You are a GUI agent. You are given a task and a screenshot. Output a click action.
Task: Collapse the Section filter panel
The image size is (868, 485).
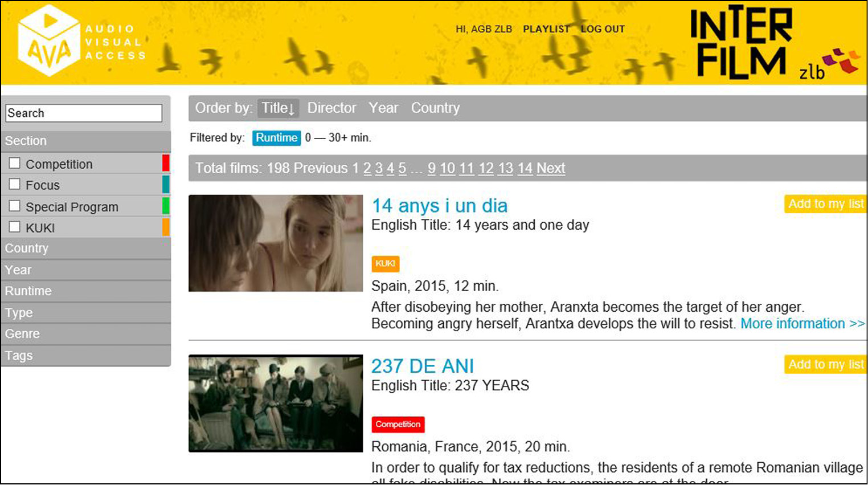(x=86, y=141)
